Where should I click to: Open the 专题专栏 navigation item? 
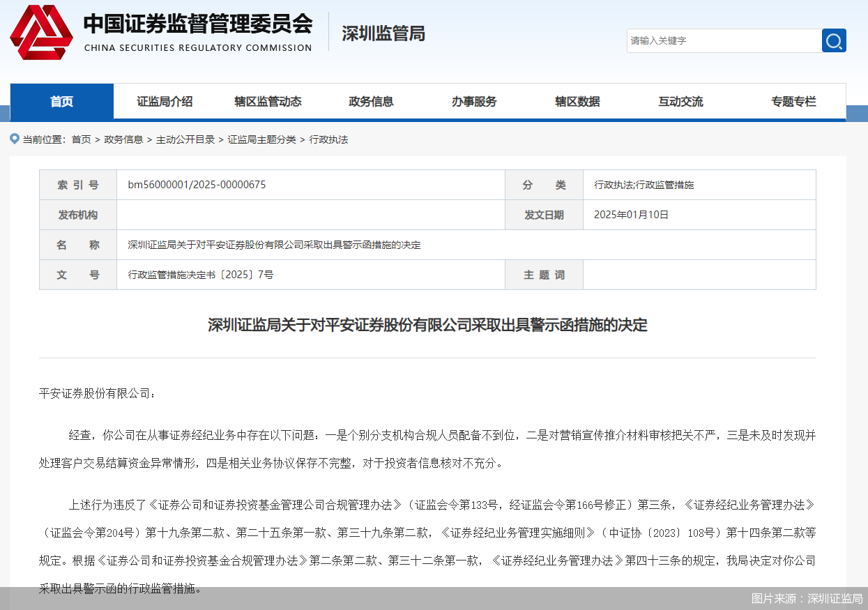[x=793, y=102]
